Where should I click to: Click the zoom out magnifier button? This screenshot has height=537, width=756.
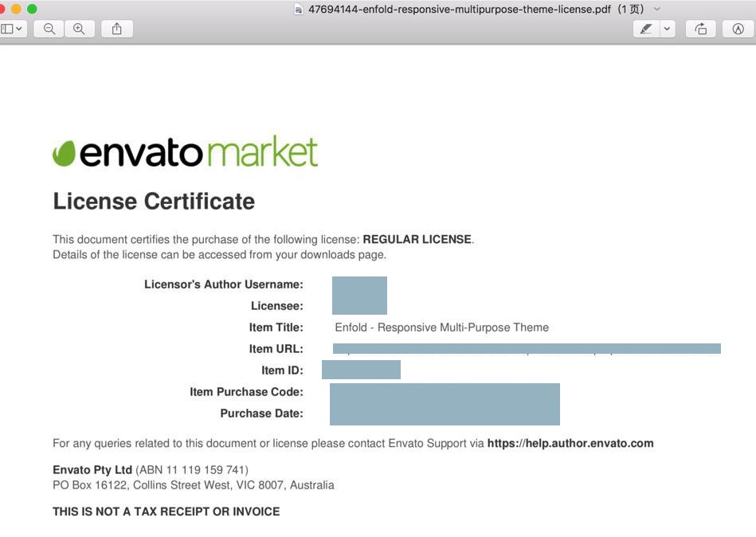click(49, 29)
